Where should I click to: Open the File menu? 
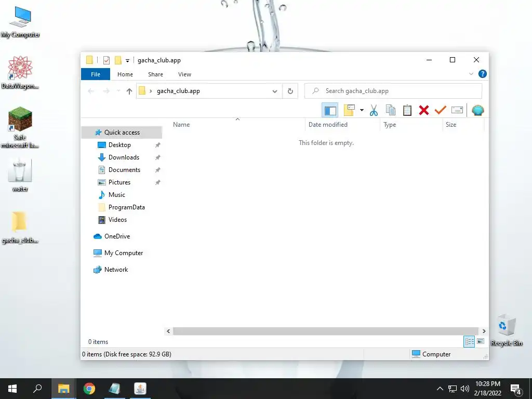tap(96, 74)
